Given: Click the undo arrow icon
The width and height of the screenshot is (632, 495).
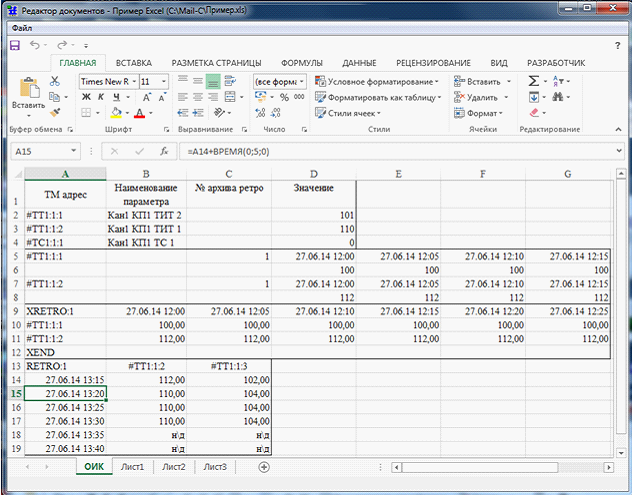Looking at the screenshot, I should pos(36,45).
